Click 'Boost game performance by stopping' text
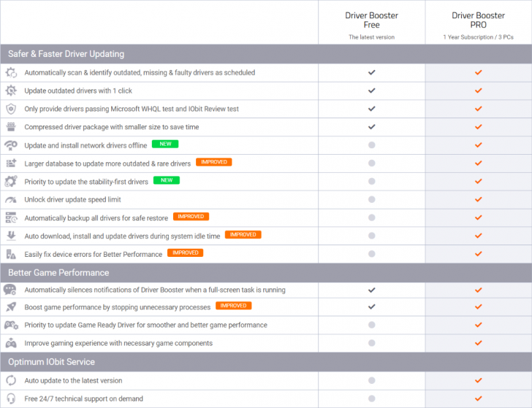Screen dimensions: 532x408 [x=118, y=307]
